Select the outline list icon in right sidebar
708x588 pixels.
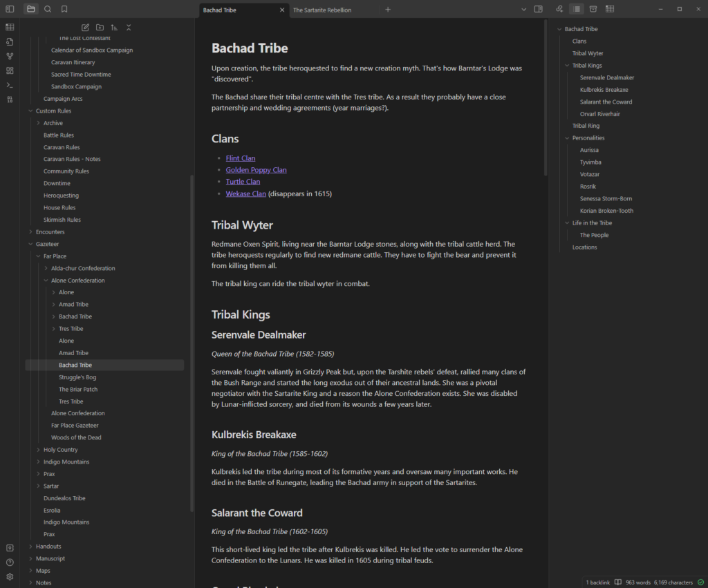pyautogui.click(x=577, y=9)
